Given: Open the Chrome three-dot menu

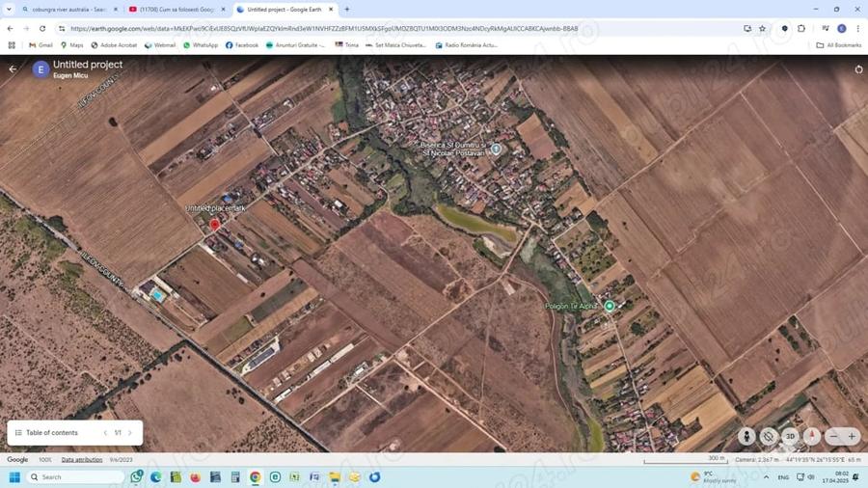Looking at the screenshot, I should (x=858, y=28).
